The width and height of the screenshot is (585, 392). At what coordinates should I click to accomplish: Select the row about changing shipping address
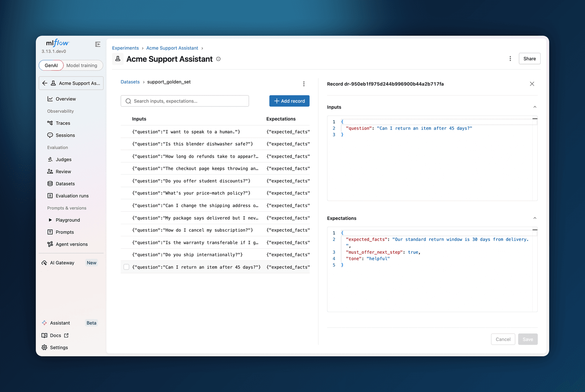215,206
